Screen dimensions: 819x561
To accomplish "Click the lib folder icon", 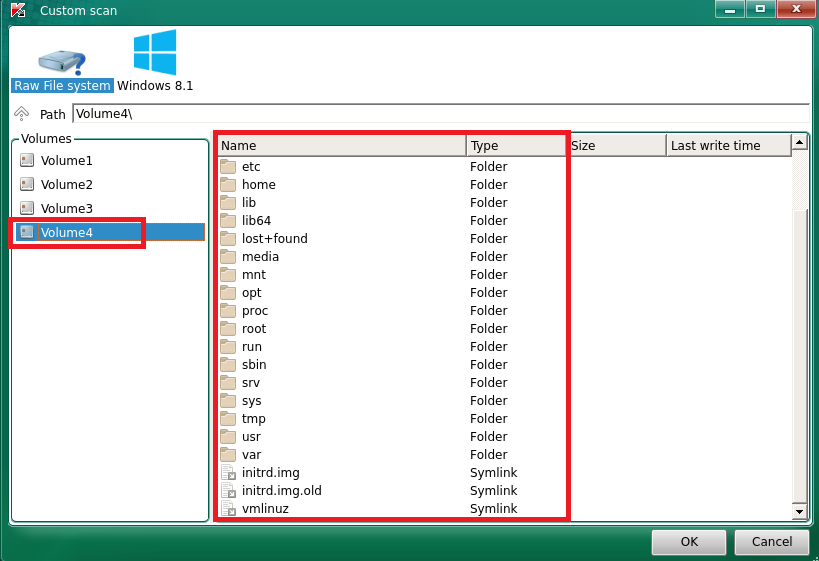I will (228, 203).
